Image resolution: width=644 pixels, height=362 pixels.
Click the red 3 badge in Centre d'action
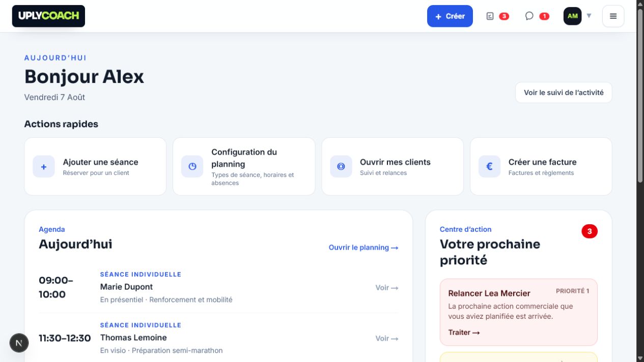590,231
